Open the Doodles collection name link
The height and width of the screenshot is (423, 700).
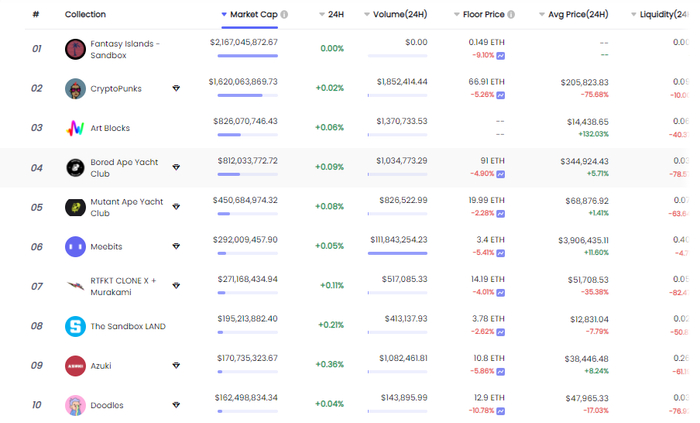(x=107, y=405)
